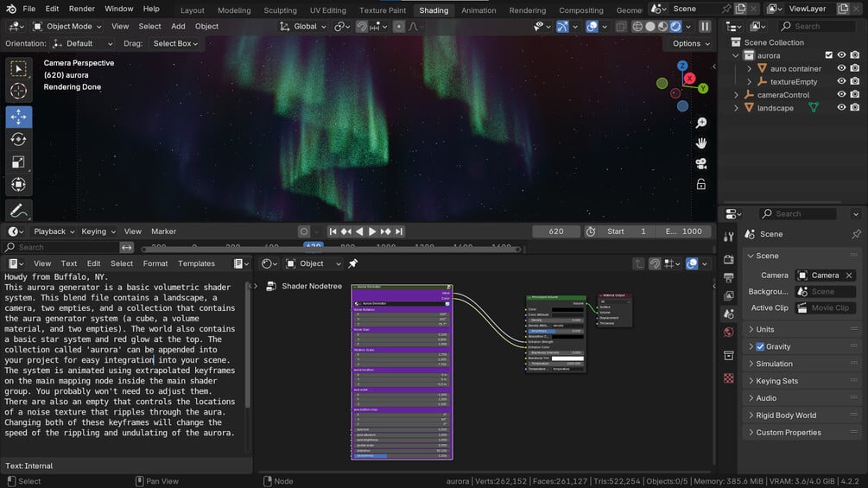Open the Render menu

(81, 9)
